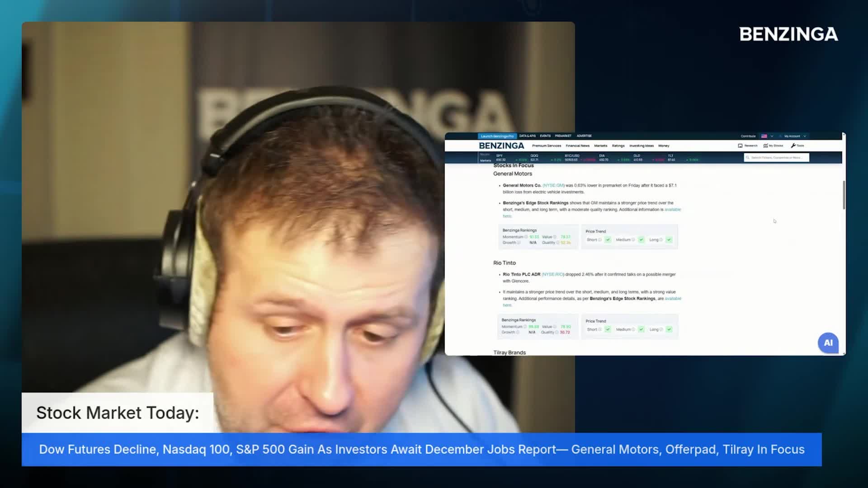Open the NYSE:GM ticker link
This screenshot has height=488, width=868.
tap(553, 186)
